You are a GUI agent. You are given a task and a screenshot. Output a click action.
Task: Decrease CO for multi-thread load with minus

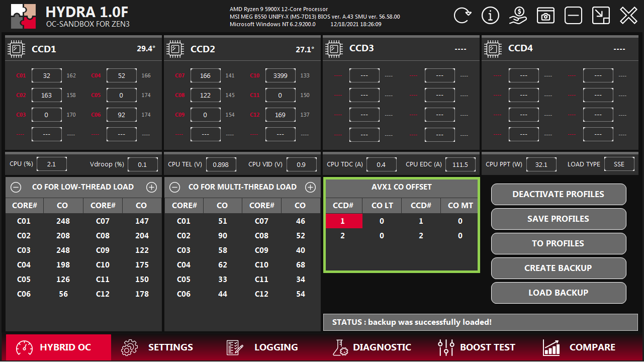(174, 187)
